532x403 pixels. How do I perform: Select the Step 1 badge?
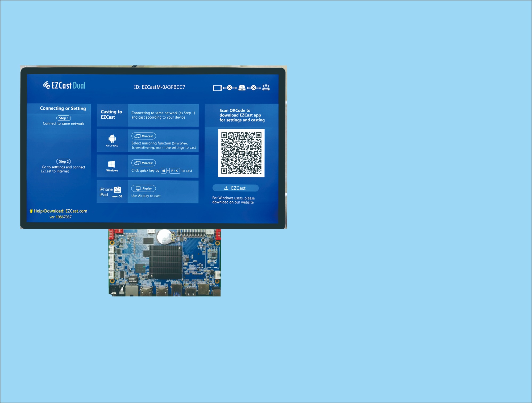coord(64,118)
